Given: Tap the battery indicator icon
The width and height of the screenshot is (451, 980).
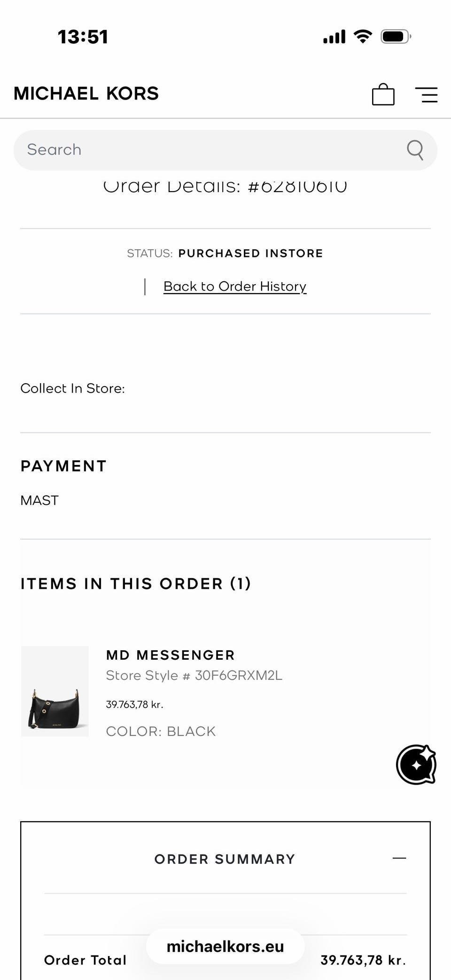Looking at the screenshot, I should pos(396,36).
